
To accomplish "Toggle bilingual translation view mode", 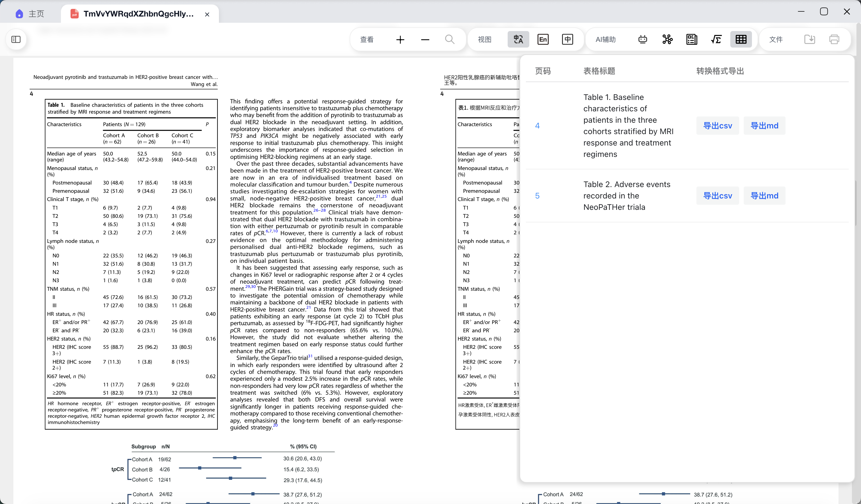I will pyautogui.click(x=518, y=40).
